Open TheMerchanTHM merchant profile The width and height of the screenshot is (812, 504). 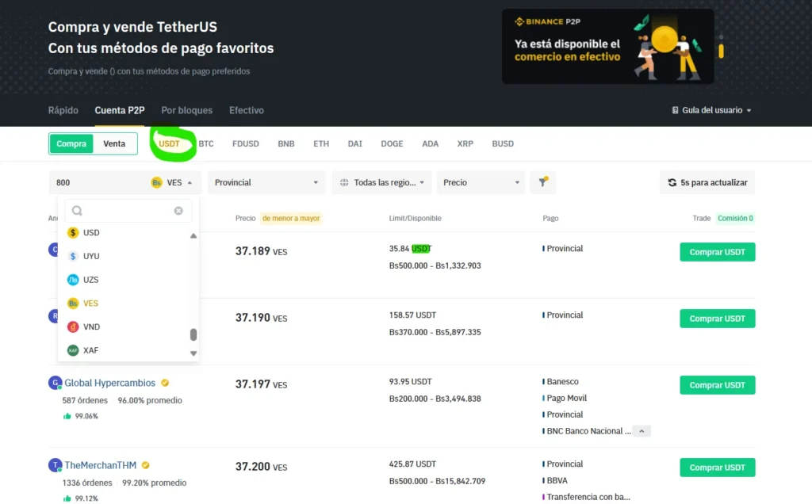point(101,465)
